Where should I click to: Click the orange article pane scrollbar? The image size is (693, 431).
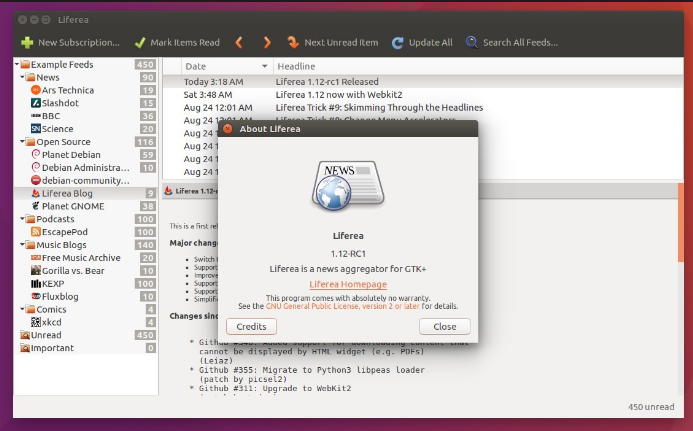(x=681, y=222)
